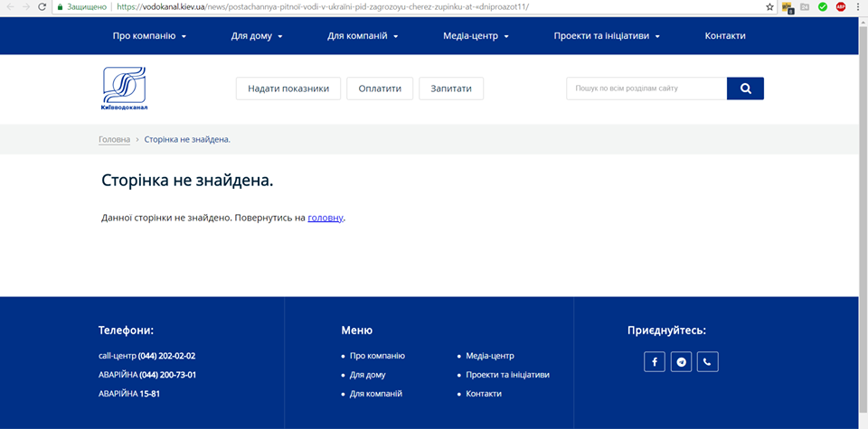
Task: Click the Оплатити button
Action: point(380,89)
